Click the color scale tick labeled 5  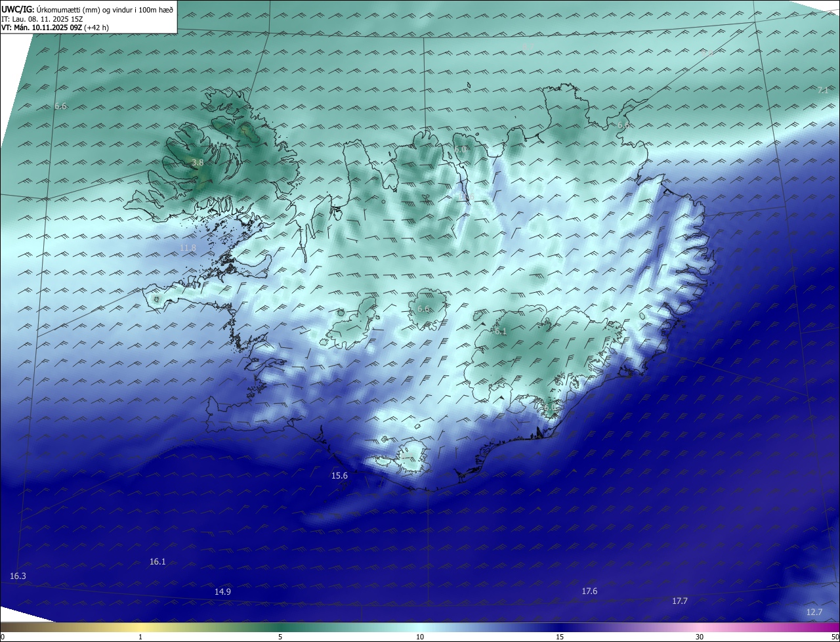(280, 637)
